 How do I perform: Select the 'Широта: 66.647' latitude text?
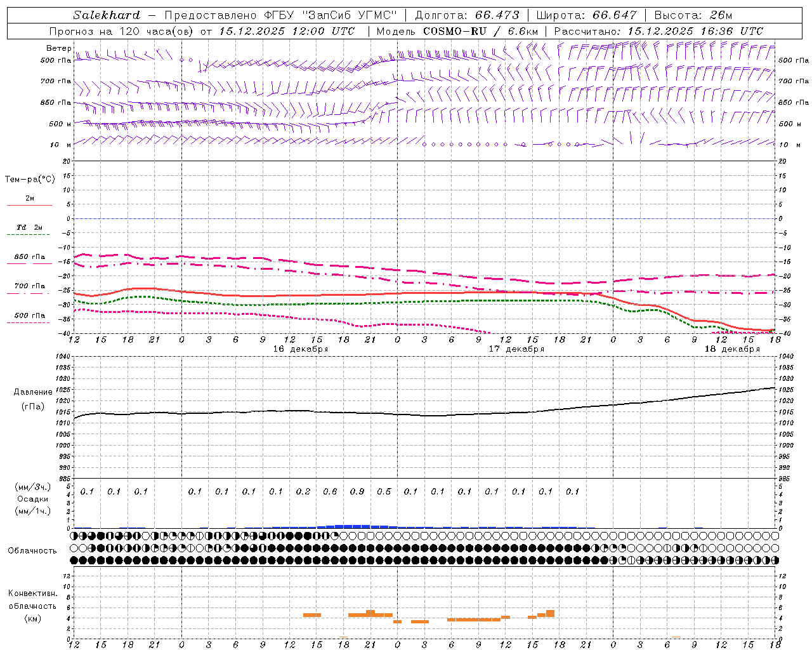tap(586, 15)
